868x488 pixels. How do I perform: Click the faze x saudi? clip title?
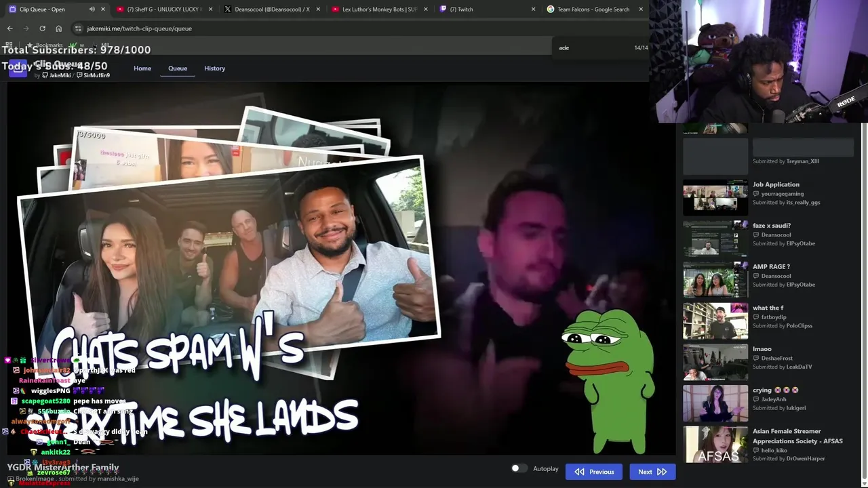click(x=772, y=226)
